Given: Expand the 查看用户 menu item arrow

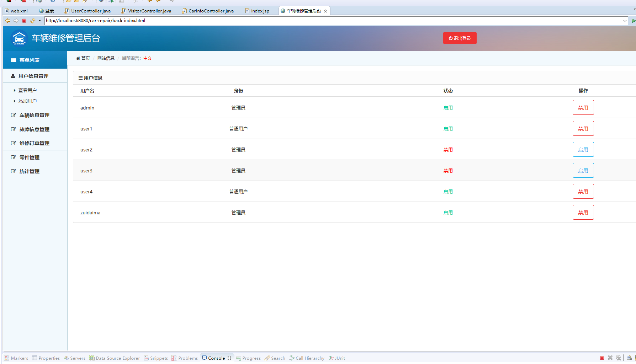Looking at the screenshot, I should click(x=14, y=90).
